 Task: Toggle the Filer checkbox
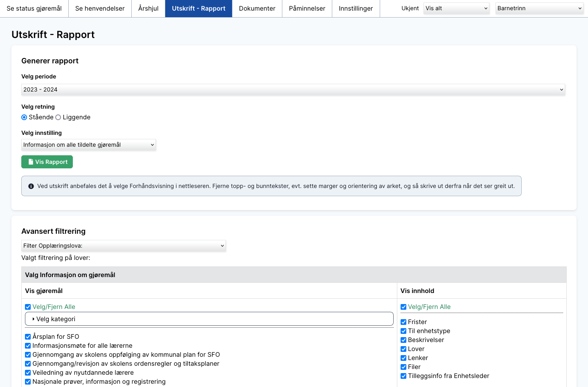(403, 367)
